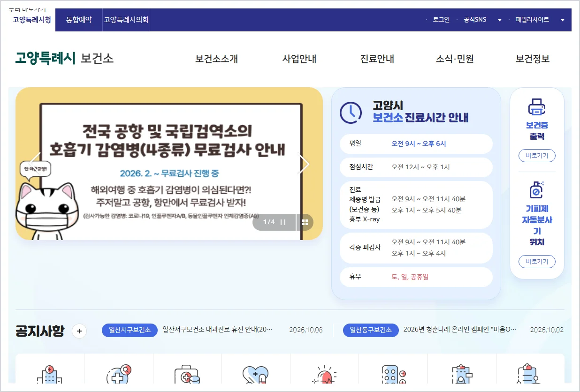580x392 pixels.
Task: Click the pill blister pack icon
Action: tap(393, 375)
